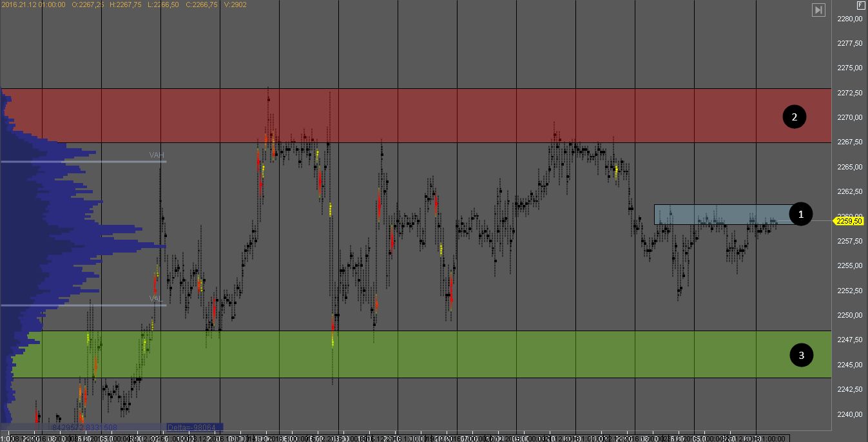Select the black circle marker numbered 2
This screenshot has width=868, height=442.
tap(794, 117)
